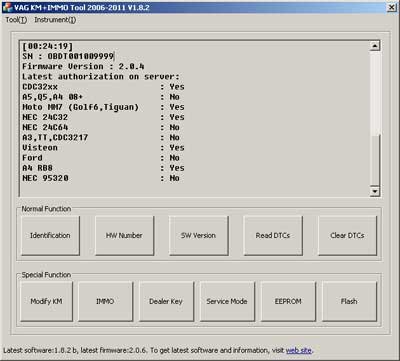Close the VAG KM+IMMO Tool window
Screen dimensions: 400x361
click(x=391, y=7)
